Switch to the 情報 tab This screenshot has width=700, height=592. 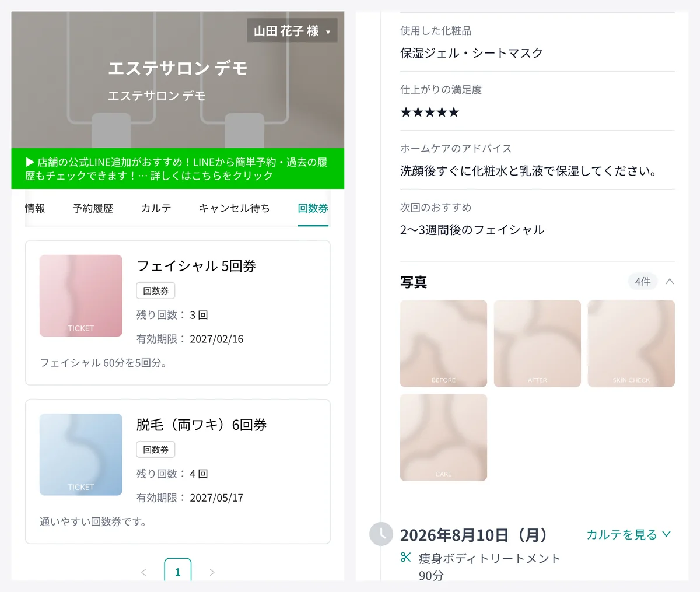pyautogui.click(x=35, y=208)
